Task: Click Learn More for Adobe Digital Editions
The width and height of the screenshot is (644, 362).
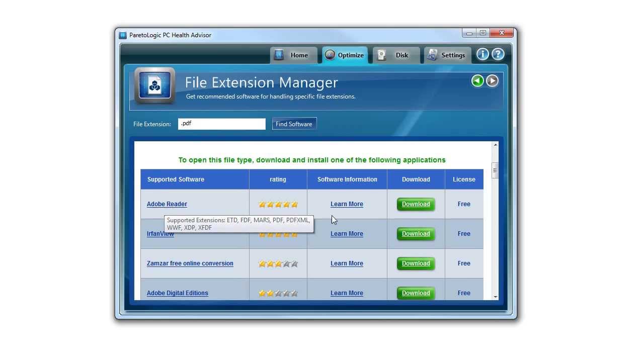Action: tap(347, 293)
